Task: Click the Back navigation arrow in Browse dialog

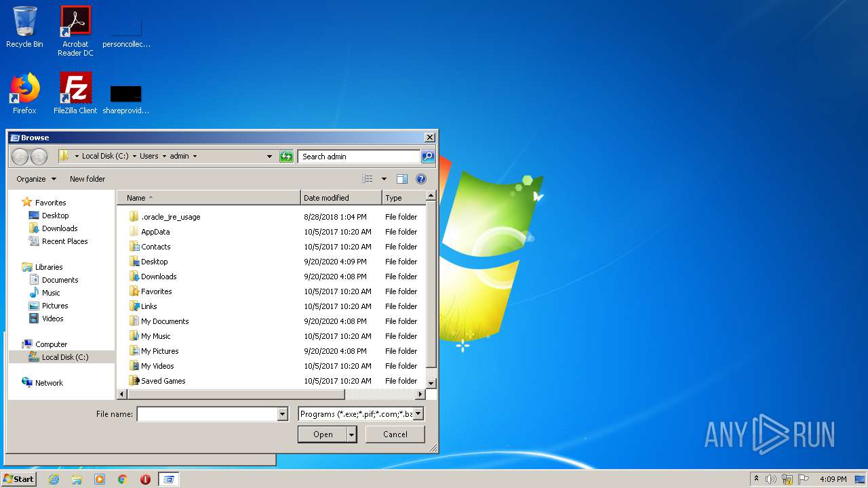Action: click(20, 157)
